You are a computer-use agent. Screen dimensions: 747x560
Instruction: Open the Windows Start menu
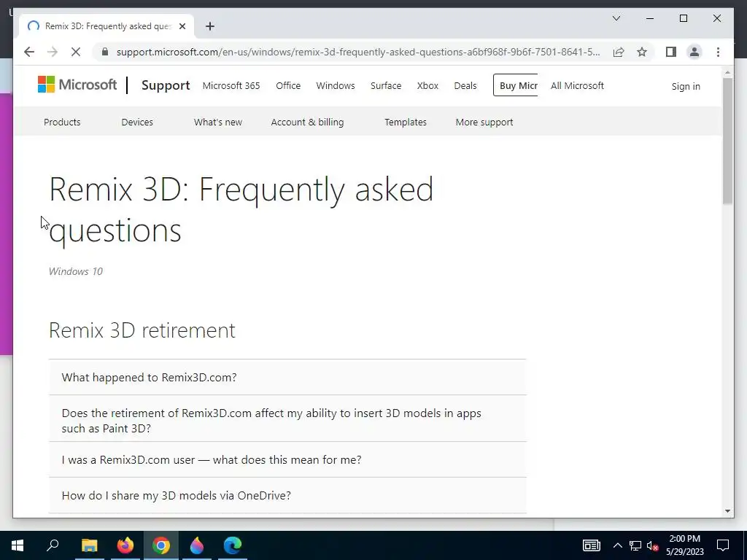click(x=18, y=545)
